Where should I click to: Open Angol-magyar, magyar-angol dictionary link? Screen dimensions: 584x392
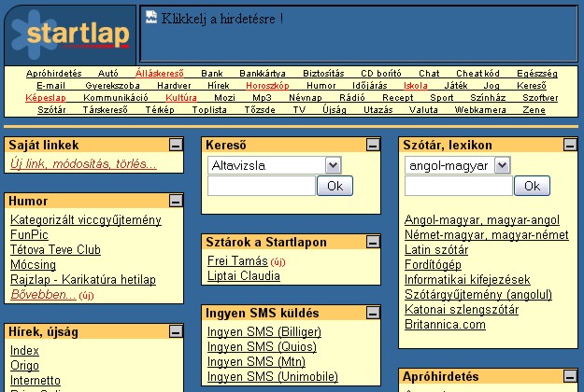pyautogui.click(x=482, y=220)
